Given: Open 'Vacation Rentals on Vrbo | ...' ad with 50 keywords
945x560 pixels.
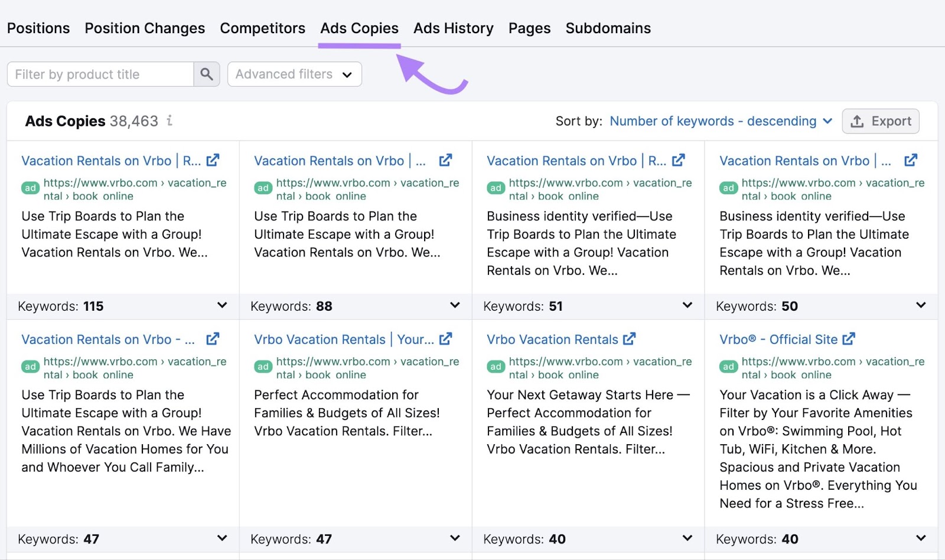Looking at the screenshot, I should click(x=805, y=161).
